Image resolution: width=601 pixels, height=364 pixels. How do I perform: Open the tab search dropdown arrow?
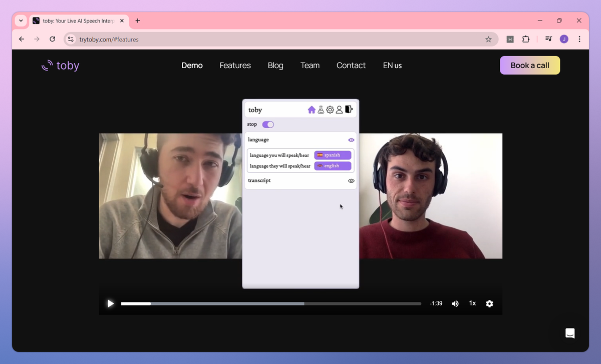click(21, 21)
